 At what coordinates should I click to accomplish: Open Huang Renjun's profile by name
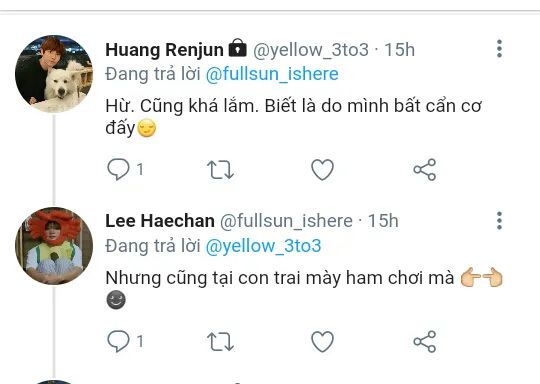point(164,50)
